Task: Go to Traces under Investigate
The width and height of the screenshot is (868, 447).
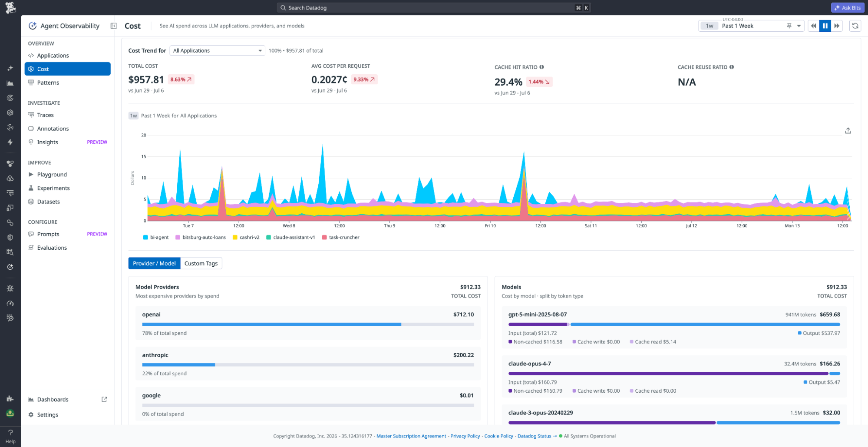Action: coord(68,115)
